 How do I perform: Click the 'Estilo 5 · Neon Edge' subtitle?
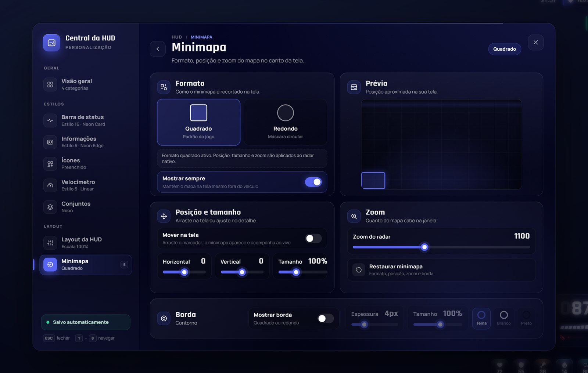(83, 146)
